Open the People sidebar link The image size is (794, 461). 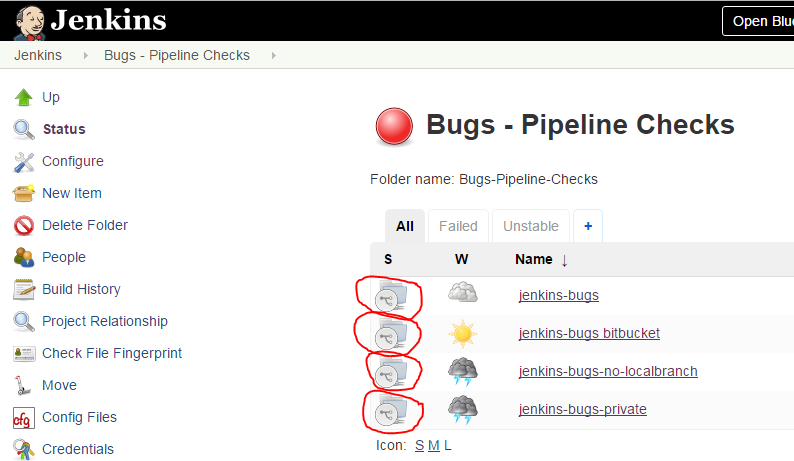[64, 257]
